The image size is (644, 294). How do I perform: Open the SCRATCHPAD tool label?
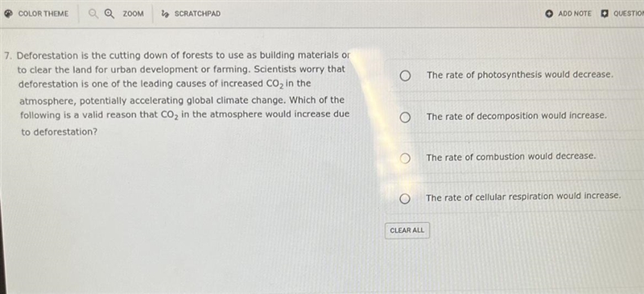click(197, 14)
